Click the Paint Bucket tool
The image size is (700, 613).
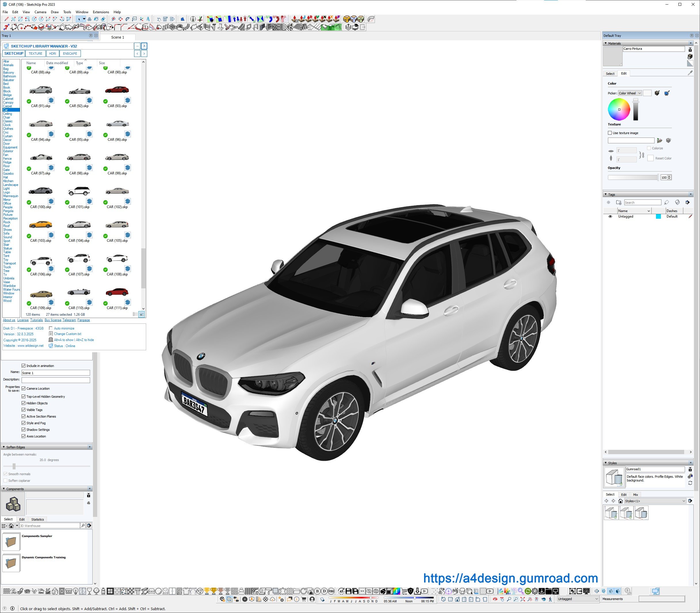(96, 19)
